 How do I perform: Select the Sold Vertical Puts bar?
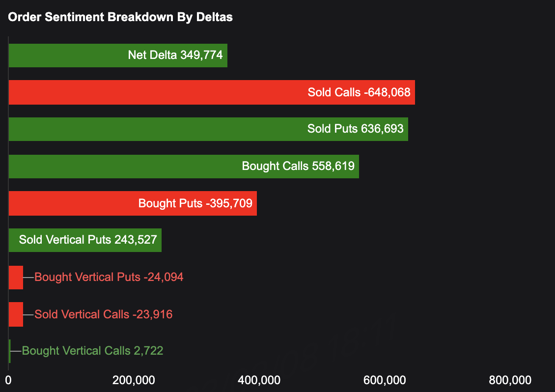coord(85,240)
